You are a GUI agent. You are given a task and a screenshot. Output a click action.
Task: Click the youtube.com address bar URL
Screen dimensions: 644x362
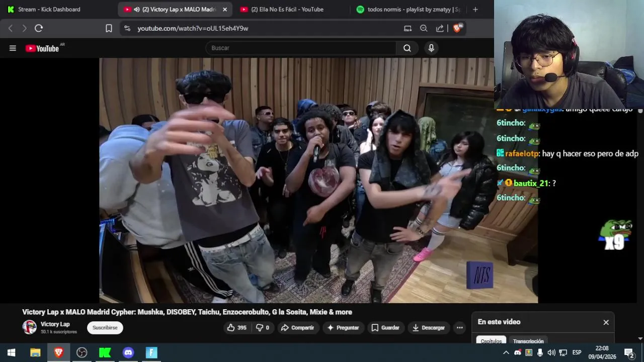[193, 29]
